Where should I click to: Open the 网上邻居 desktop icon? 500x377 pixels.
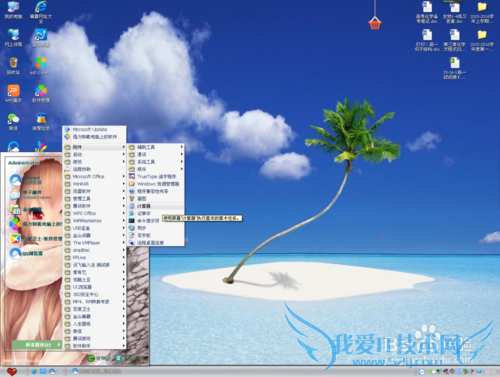(13, 37)
